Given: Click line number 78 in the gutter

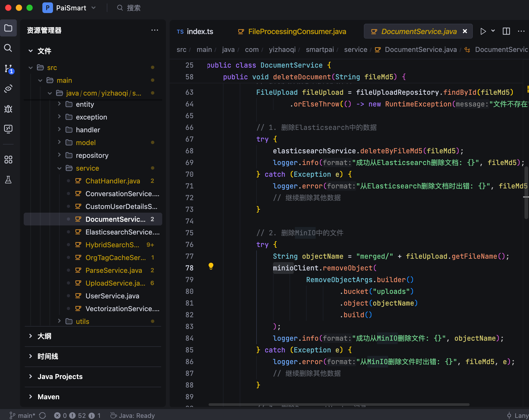Looking at the screenshot, I should [x=189, y=268].
